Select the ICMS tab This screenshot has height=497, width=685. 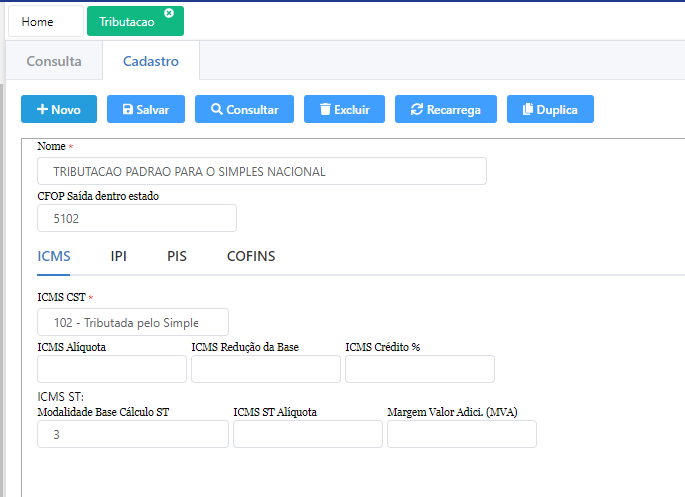[54, 256]
